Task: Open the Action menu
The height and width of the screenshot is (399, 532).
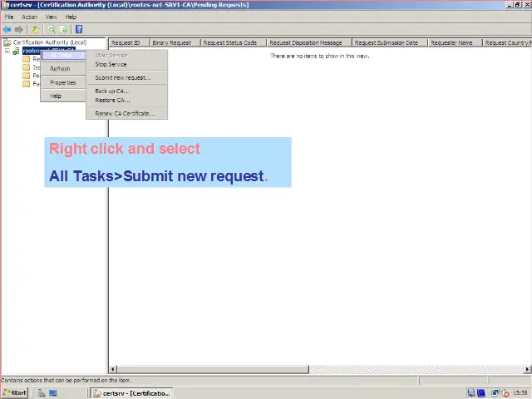Action: pyautogui.click(x=29, y=17)
